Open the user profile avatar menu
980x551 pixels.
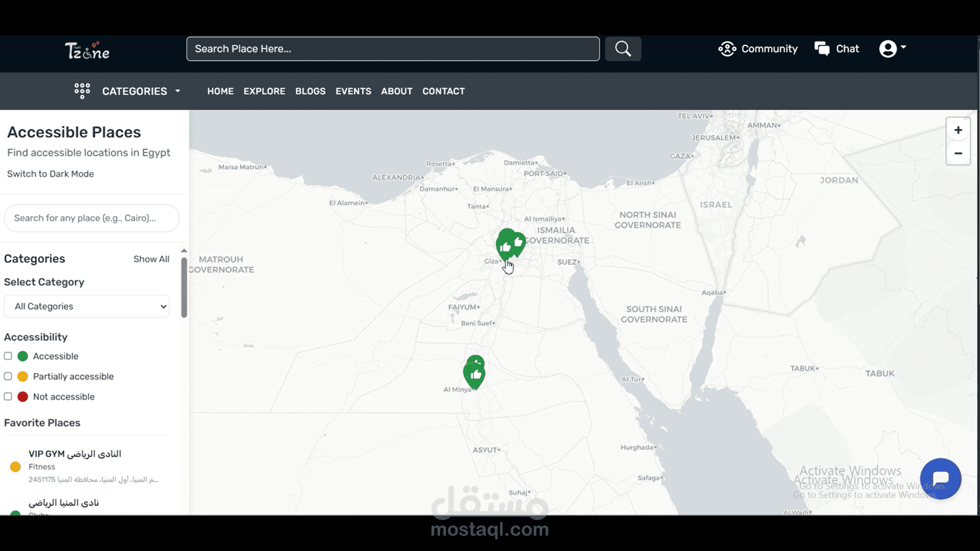click(x=892, y=49)
